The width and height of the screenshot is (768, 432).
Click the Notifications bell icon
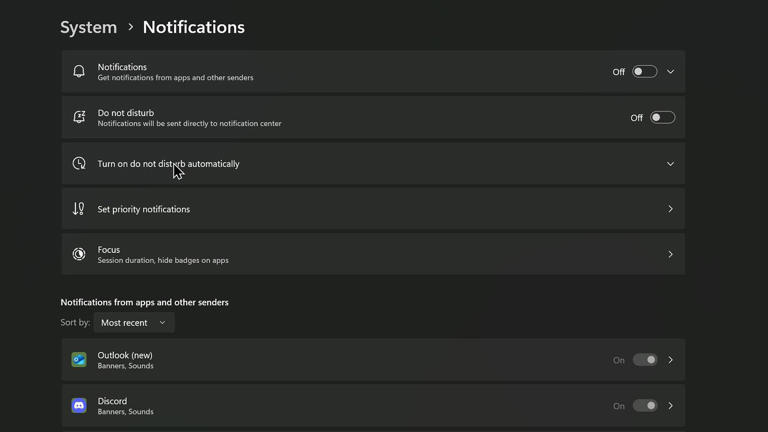79,72
